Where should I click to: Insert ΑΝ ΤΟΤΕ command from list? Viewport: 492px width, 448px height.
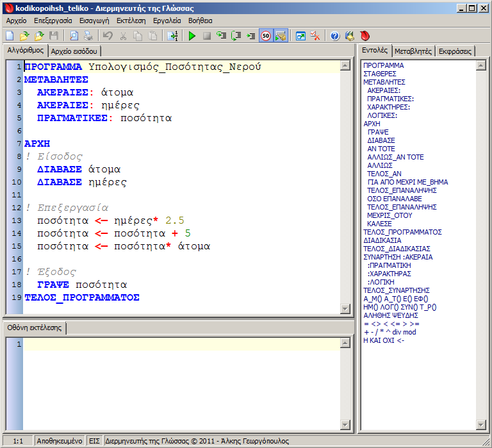pyautogui.click(x=381, y=149)
